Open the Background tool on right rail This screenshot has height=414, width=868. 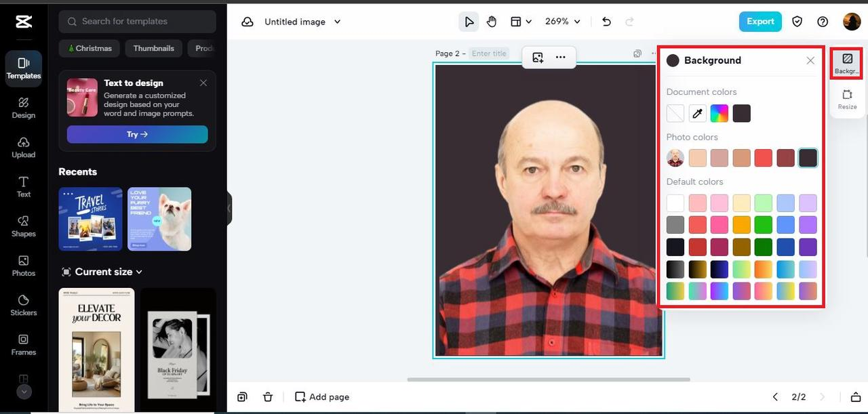click(847, 64)
